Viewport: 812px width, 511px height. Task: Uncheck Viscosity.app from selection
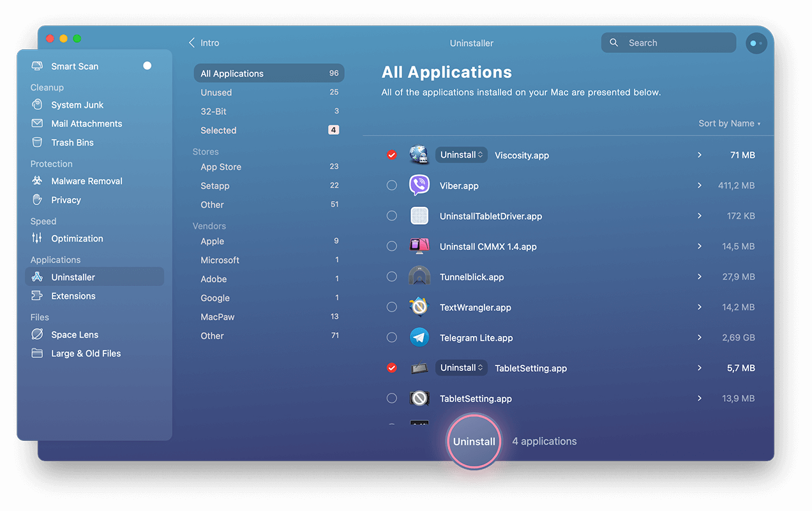(391, 155)
